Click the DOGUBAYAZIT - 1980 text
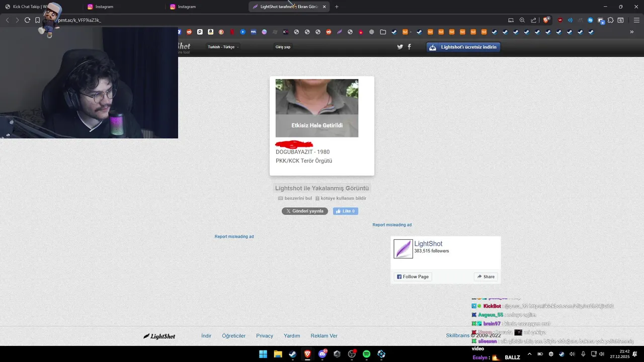 [x=303, y=152]
